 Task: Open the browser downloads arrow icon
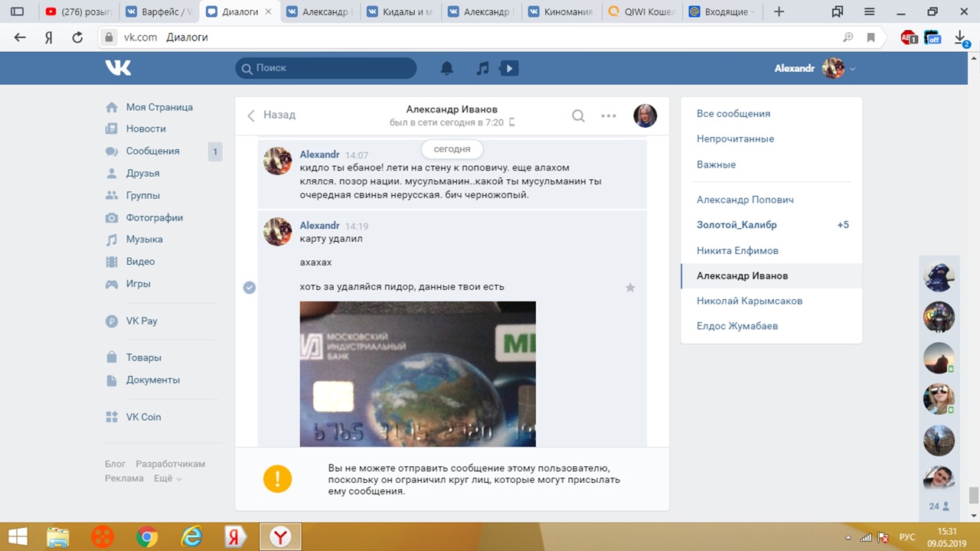pyautogui.click(x=960, y=37)
